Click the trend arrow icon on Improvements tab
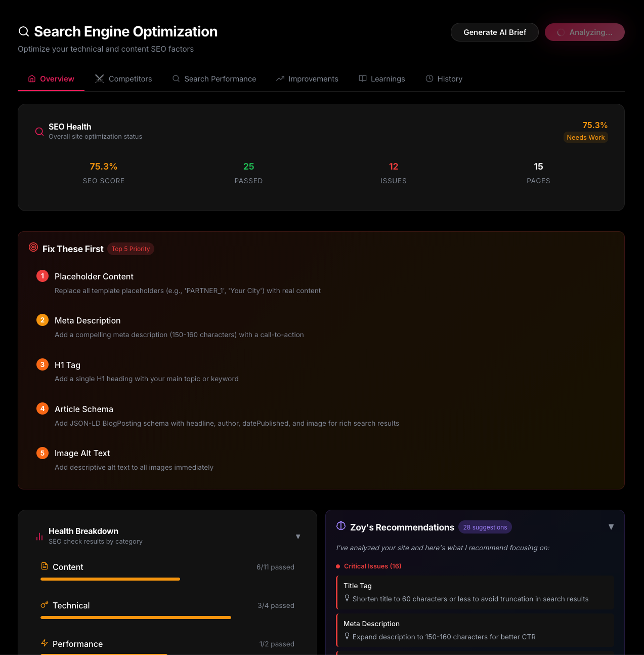 (279, 78)
